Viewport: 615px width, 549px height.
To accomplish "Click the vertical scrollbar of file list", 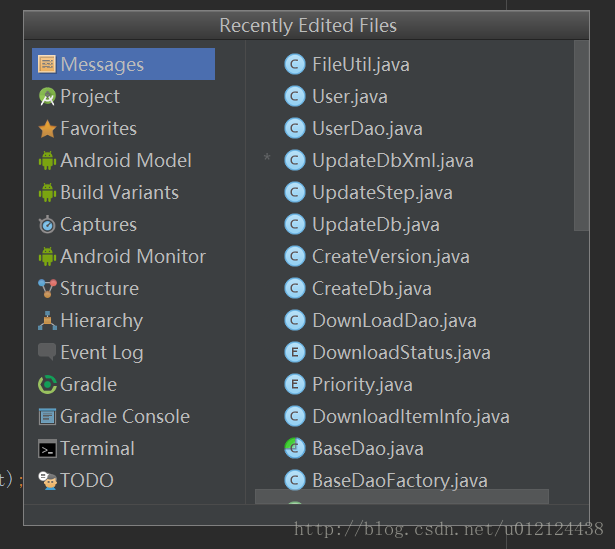I will (x=581, y=136).
